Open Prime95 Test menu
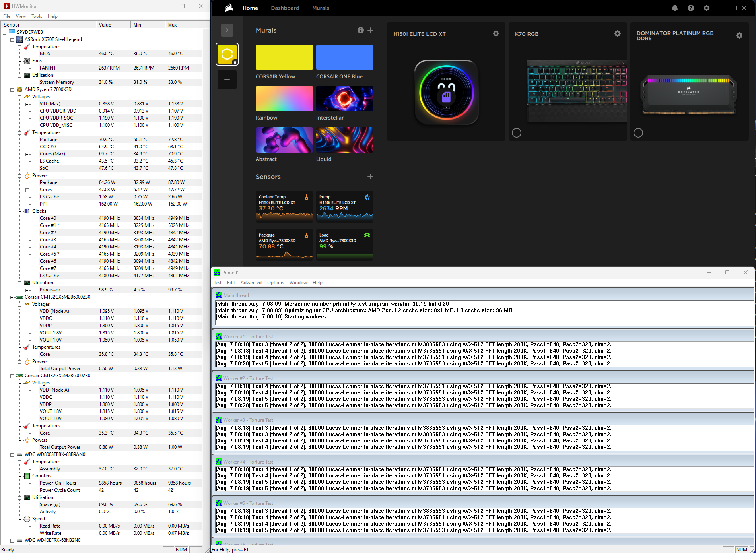 click(x=218, y=283)
